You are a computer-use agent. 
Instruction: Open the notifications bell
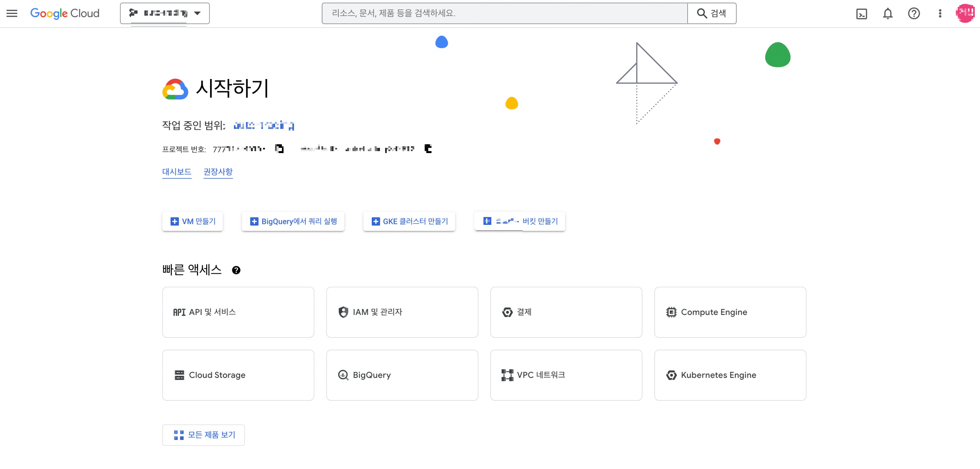pos(887,14)
